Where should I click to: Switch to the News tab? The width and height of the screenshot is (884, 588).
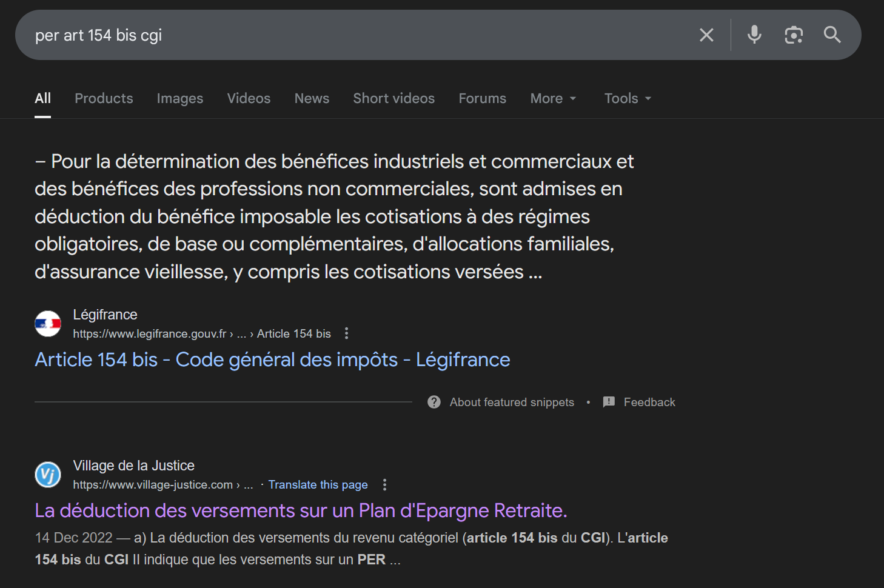312,98
